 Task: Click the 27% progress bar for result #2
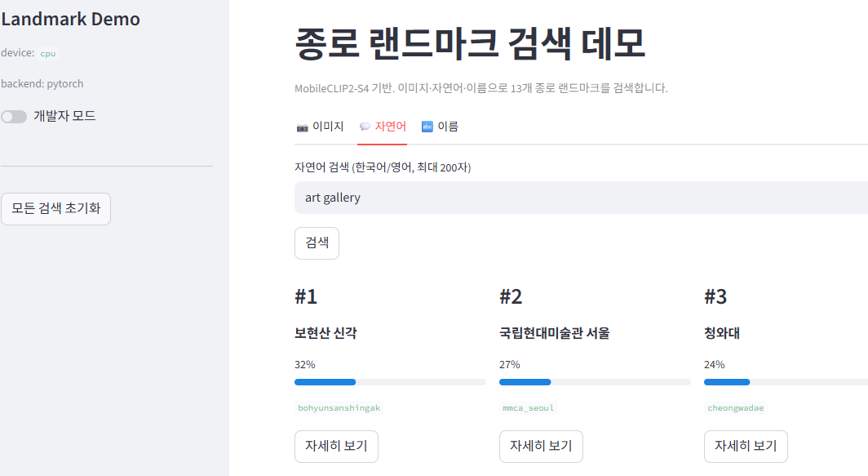coord(595,382)
